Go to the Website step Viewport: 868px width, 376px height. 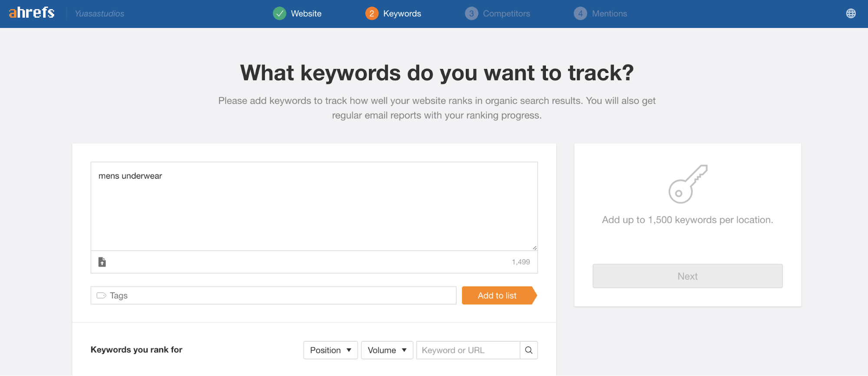[x=306, y=13]
